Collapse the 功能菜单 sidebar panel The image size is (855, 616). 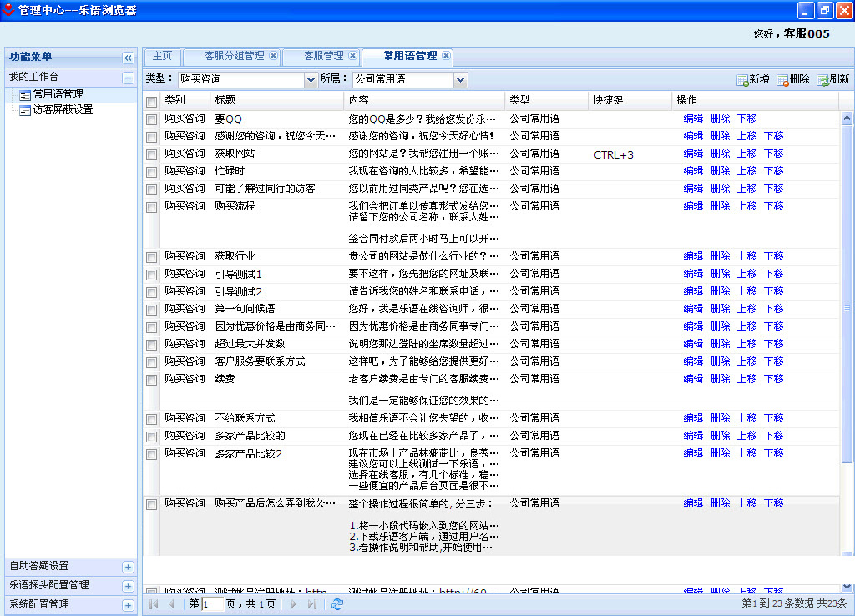pyautogui.click(x=128, y=58)
